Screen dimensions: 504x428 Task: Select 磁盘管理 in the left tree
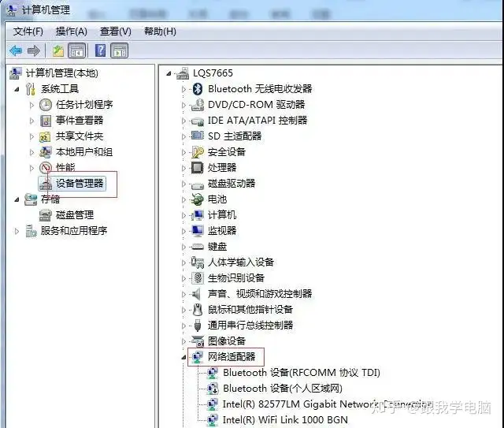(75, 215)
